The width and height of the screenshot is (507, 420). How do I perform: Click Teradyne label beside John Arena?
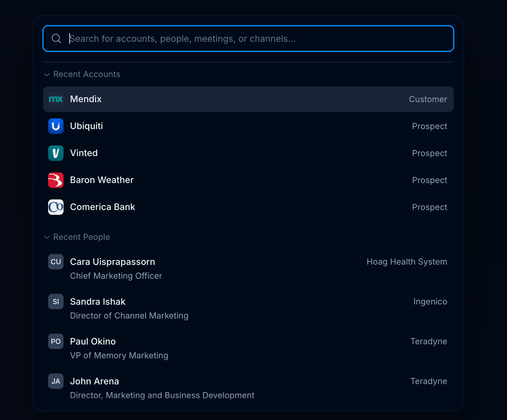coord(429,381)
